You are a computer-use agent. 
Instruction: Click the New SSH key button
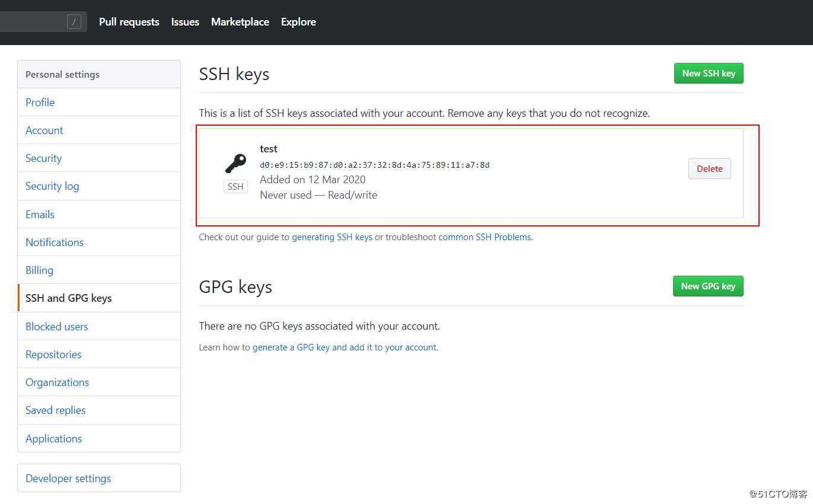(709, 73)
